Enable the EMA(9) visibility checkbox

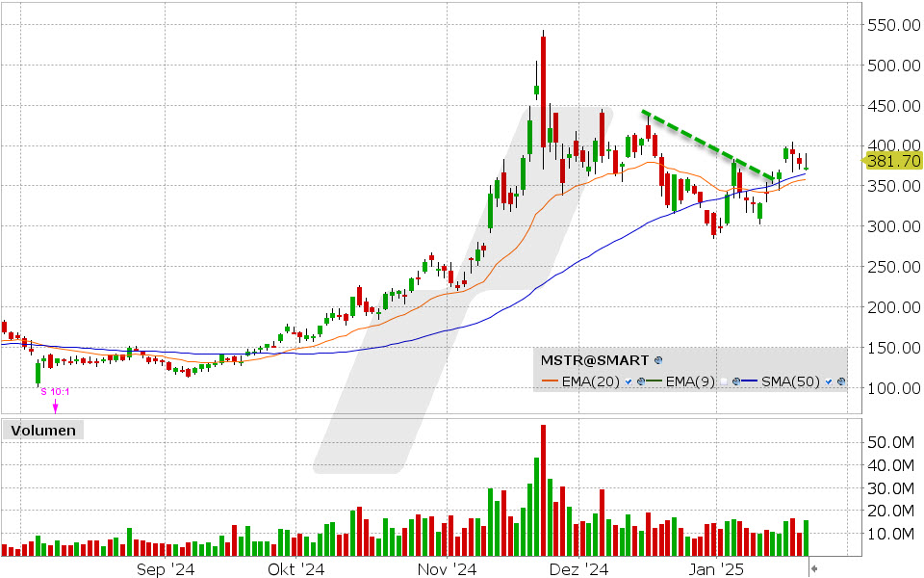[724, 381]
